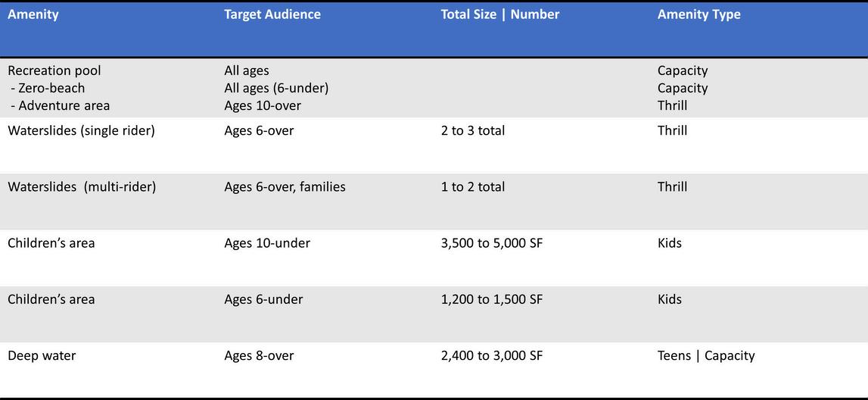
Task: Select the 1,200 to 1,500 SF cell
Action: [492, 300]
